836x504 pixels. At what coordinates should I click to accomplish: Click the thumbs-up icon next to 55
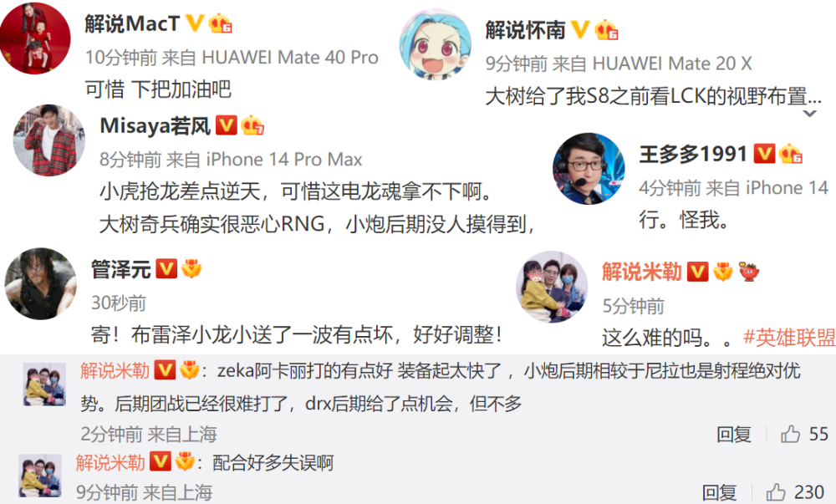point(790,434)
